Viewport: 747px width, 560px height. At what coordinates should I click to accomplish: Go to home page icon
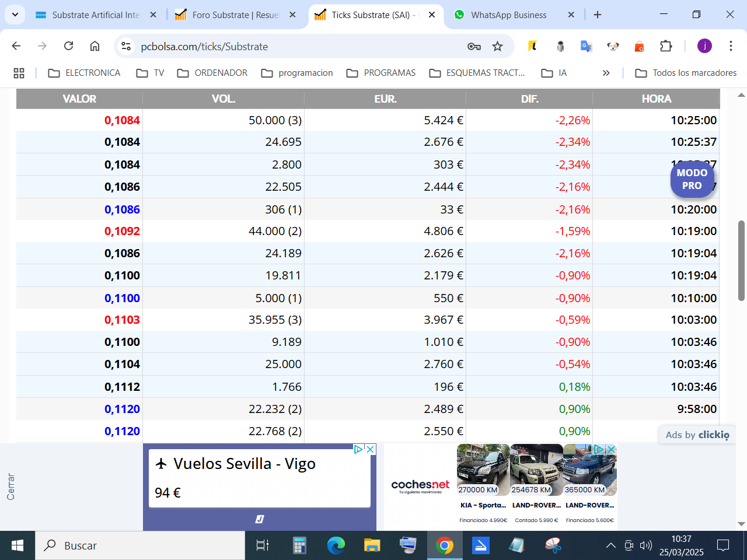pos(95,46)
